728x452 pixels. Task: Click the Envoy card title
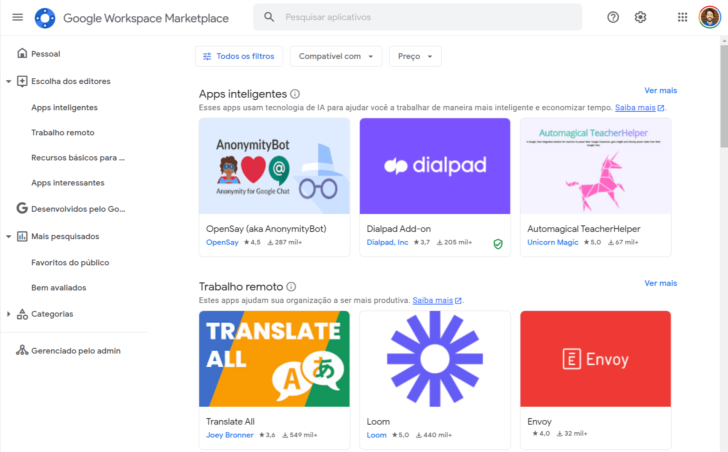coord(540,421)
